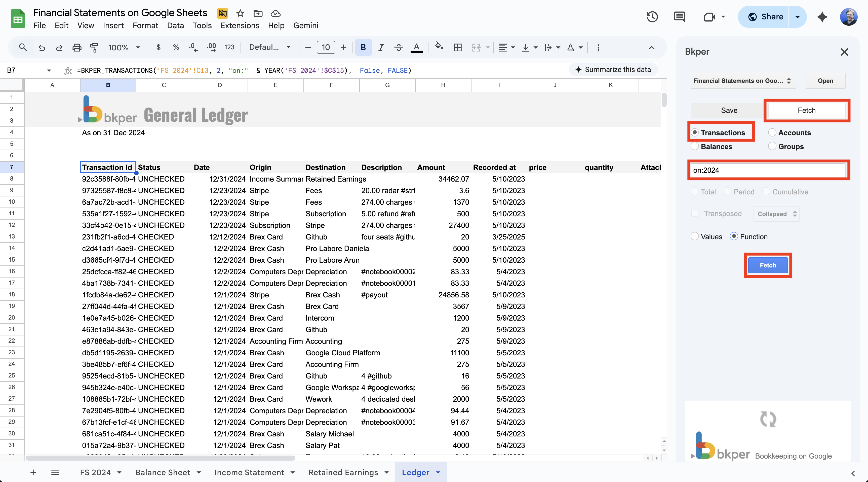This screenshot has height=482, width=868.
Task: Open the Gemini sparkle icon
Action: (822, 17)
